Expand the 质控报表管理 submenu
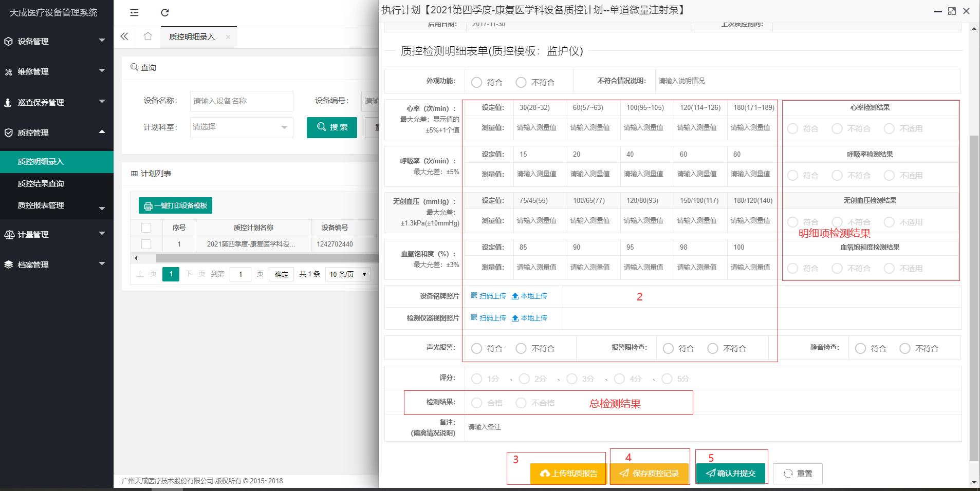Image resolution: width=980 pixels, height=491 pixels. [57, 205]
